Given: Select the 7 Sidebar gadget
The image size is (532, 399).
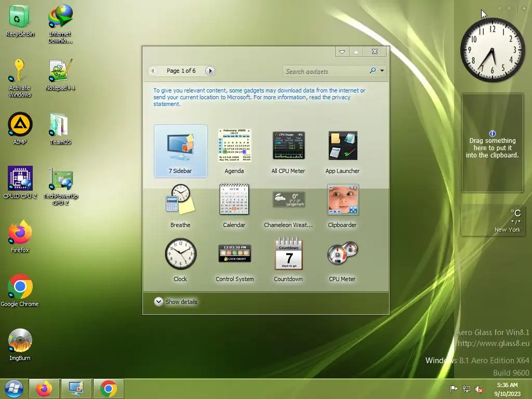Looking at the screenshot, I should pyautogui.click(x=180, y=151).
